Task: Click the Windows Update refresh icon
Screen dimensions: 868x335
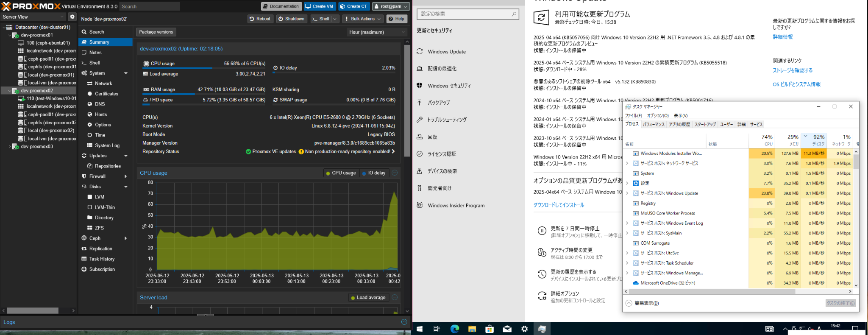Action: tap(541, 17)
